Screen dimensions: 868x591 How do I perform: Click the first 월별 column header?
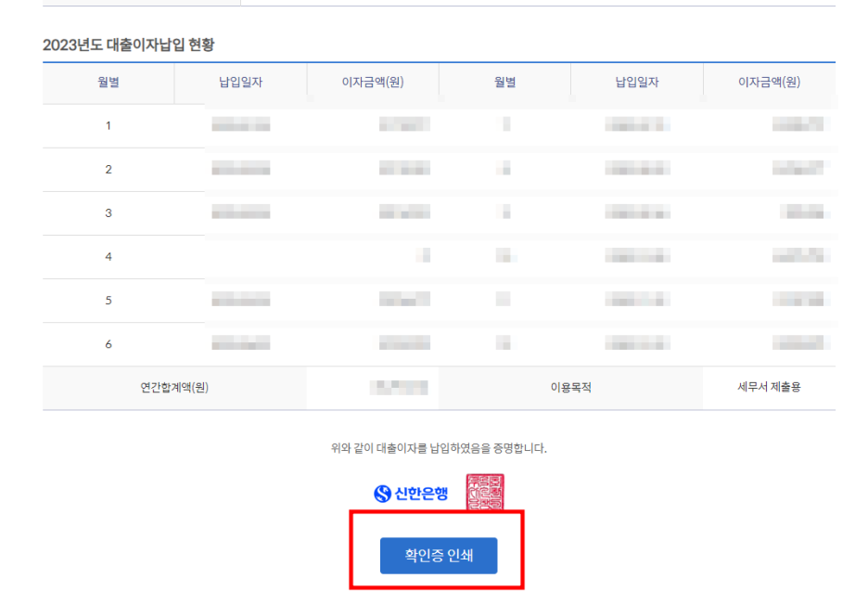coord(108,83)
